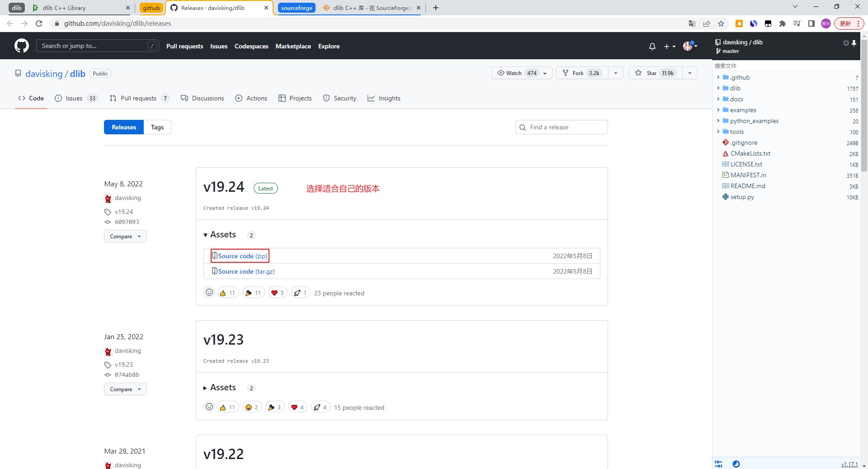Click the Find a release search field
Image resolution: width=868 pixels, height=469 pixels.
coord(561,127)
